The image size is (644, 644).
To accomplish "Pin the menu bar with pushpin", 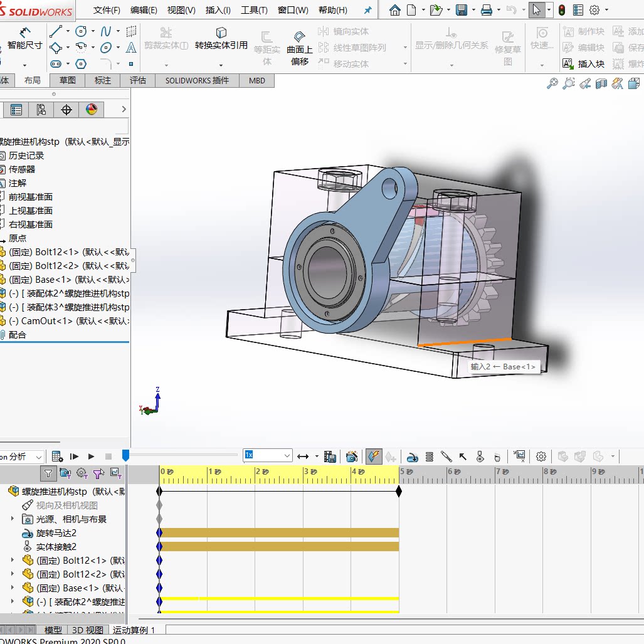I will (x=368, y=10).
